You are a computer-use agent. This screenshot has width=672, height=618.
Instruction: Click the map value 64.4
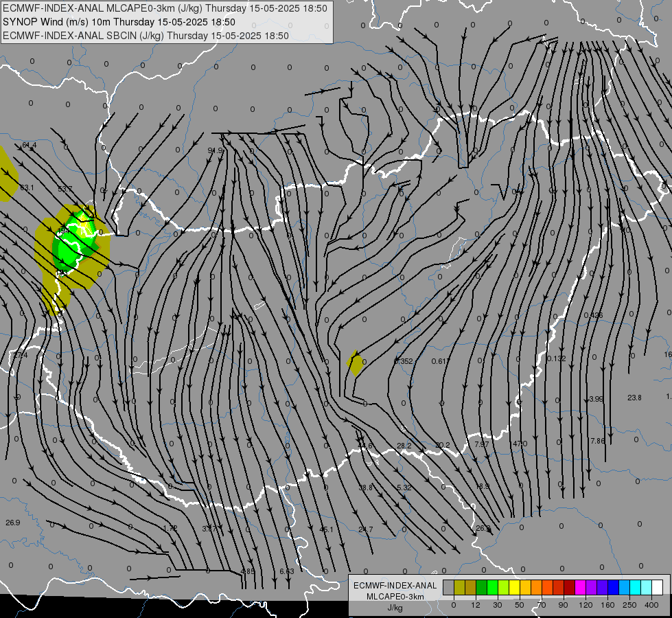pyautogui.click(x=30, y=146)
